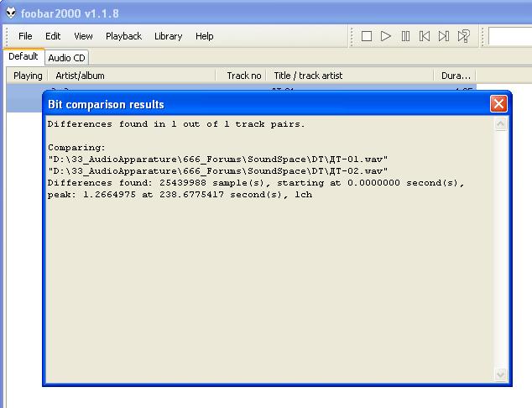The image size is (532, 408).
Task: Sort by the Playing column header
Action: [x=28, y=76]
